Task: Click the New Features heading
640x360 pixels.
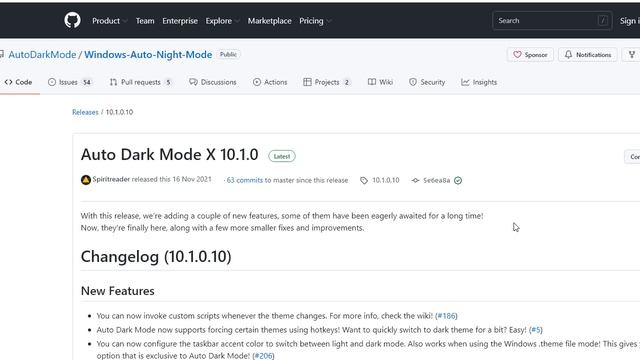Action: 118,291
